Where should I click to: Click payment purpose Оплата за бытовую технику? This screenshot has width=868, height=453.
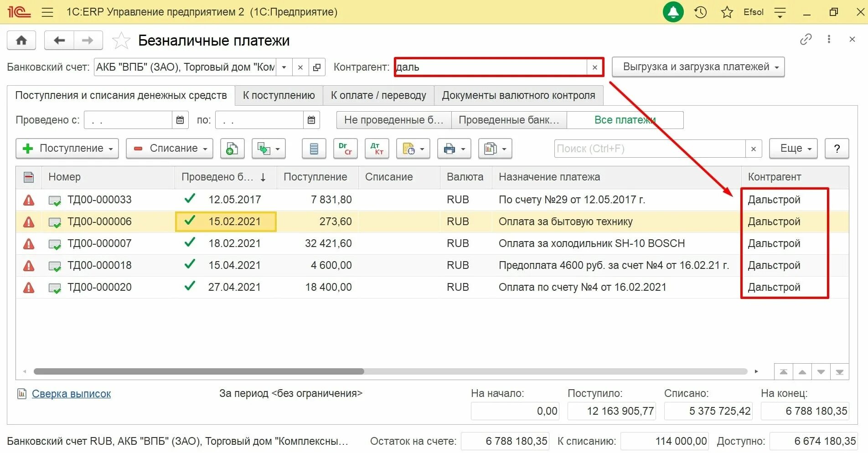coord(565,221)
